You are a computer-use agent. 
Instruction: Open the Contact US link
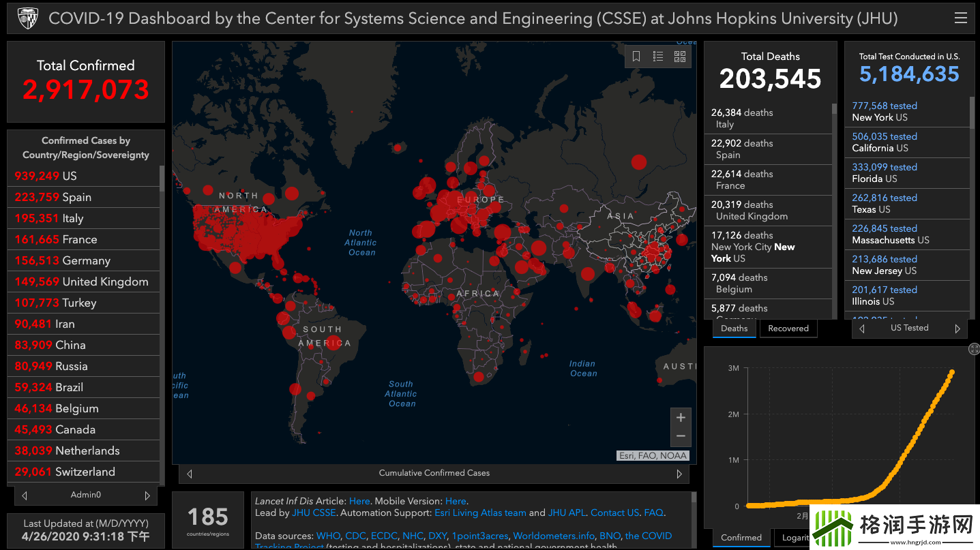click(614, 513)
